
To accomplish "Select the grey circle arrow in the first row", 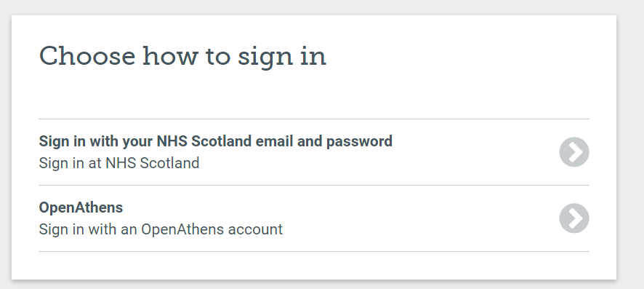I will [573, 151].
